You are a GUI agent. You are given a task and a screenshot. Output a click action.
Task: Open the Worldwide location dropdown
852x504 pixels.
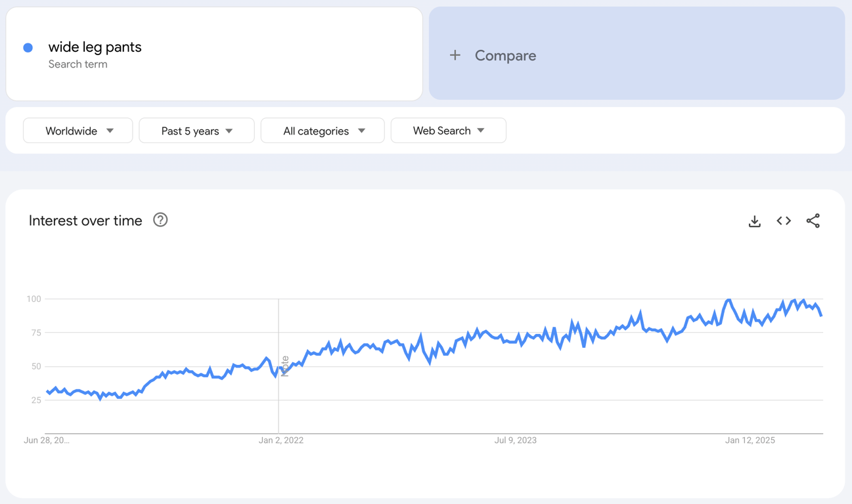[78, 131]
